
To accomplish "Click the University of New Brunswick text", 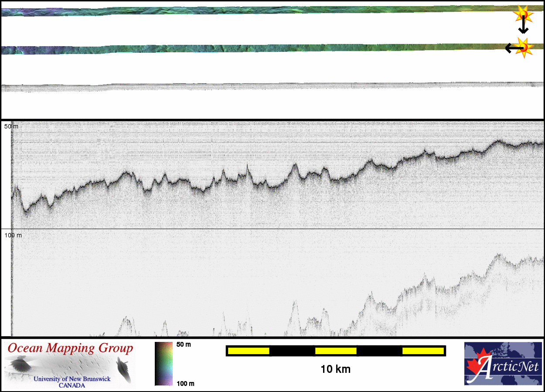I will point(72,379).
